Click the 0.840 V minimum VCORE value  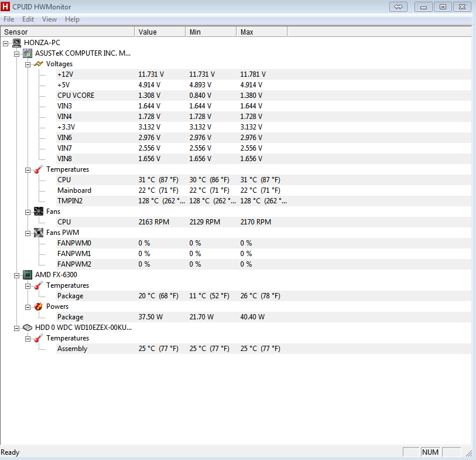pyautogui.click(x=200, y=96)
